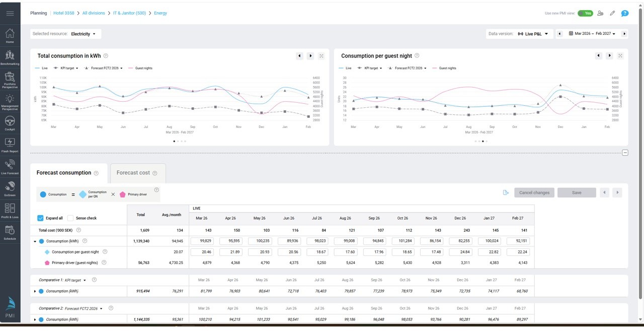Click the hamburger menu icon

(10, 13)
